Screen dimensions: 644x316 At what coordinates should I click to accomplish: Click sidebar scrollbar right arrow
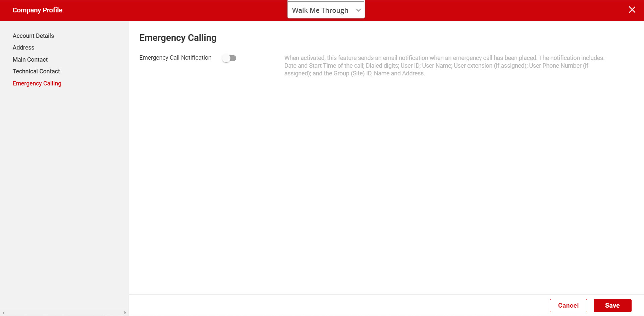pos(125,313)
